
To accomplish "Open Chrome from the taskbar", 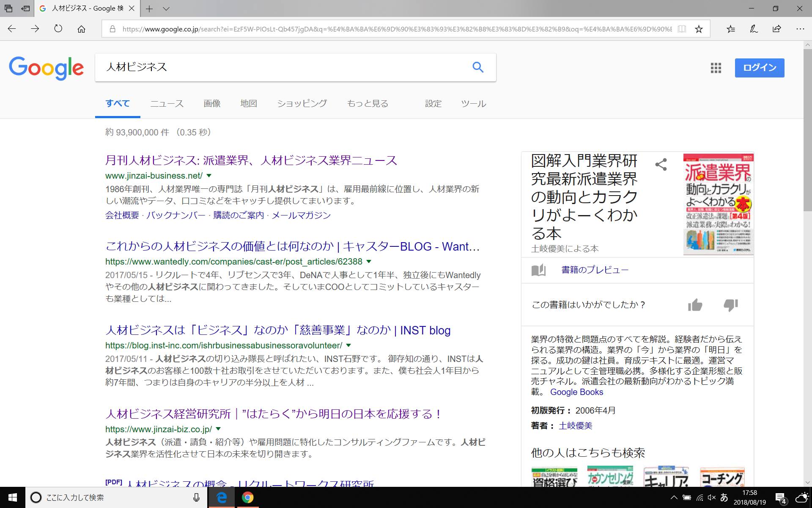I will coord(248,497).
